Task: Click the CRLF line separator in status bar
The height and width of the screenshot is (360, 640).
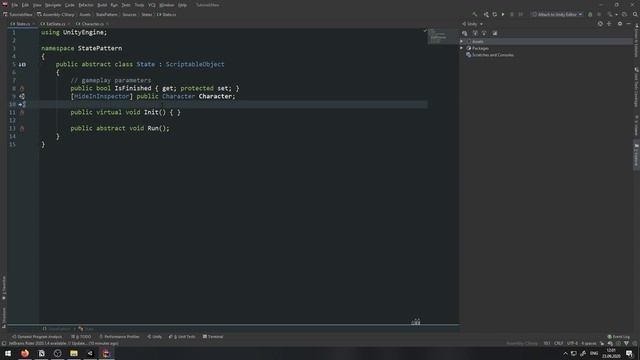Action: 558,343
